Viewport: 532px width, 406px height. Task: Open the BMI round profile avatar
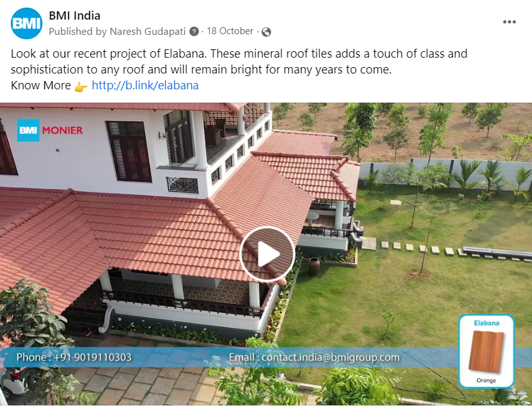(27, 23)
